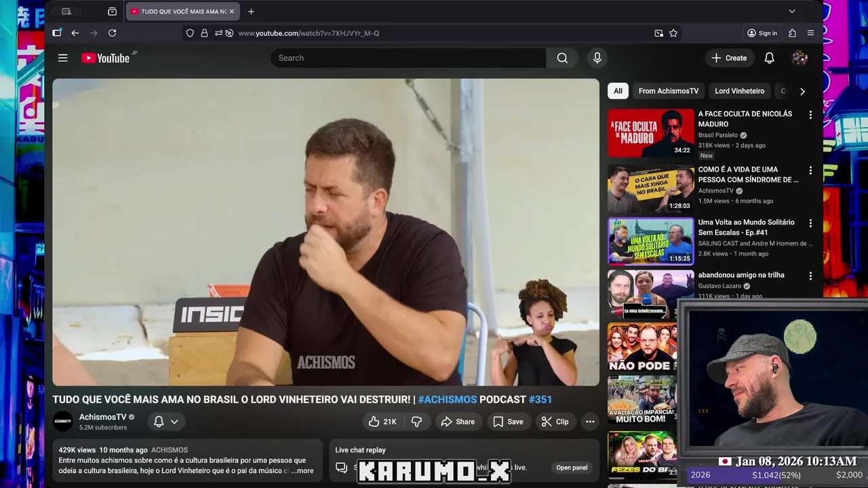Open the 1:28:03 AchismosTV video thumbnail
The width and height of the screenshot is (868, 488).
point(651,189)
